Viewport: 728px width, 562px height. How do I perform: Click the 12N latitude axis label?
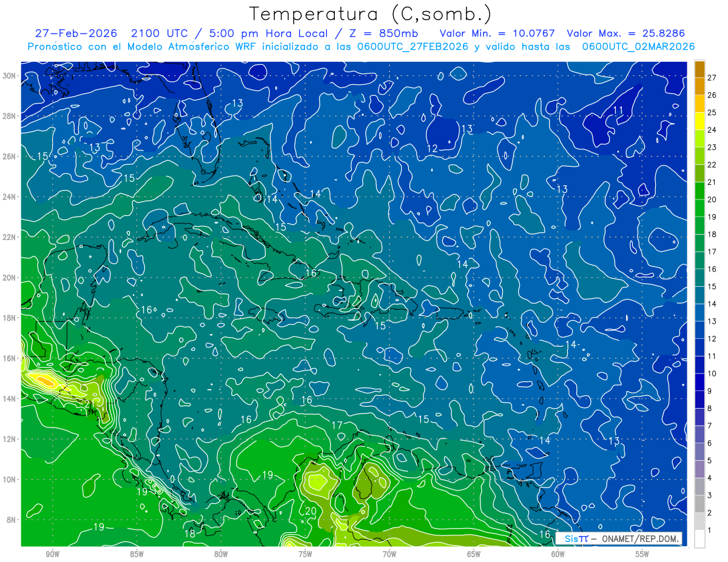pos(10,439)
